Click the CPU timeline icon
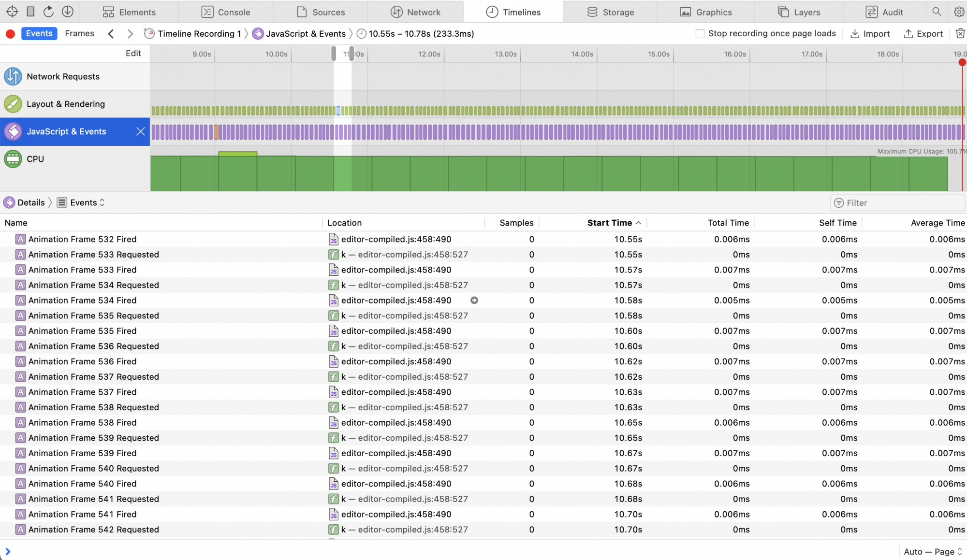Viewport: 967px width, 560px height. (13, 159)
